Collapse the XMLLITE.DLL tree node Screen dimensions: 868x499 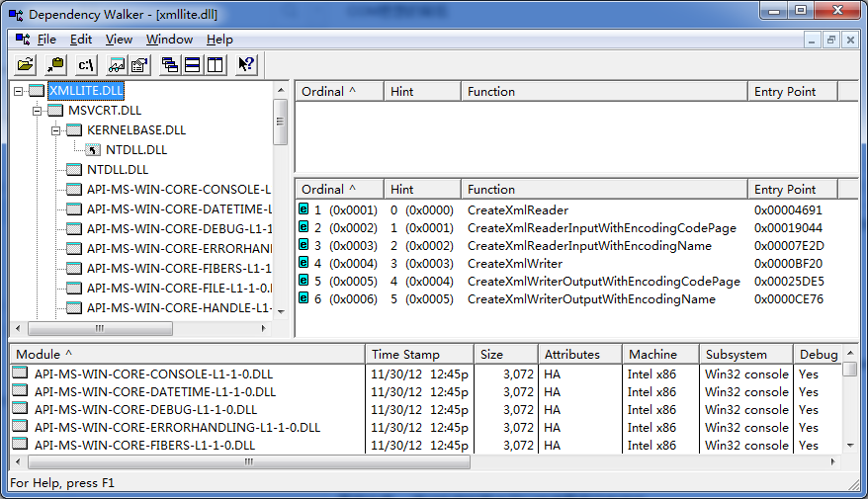click(18, 91)
